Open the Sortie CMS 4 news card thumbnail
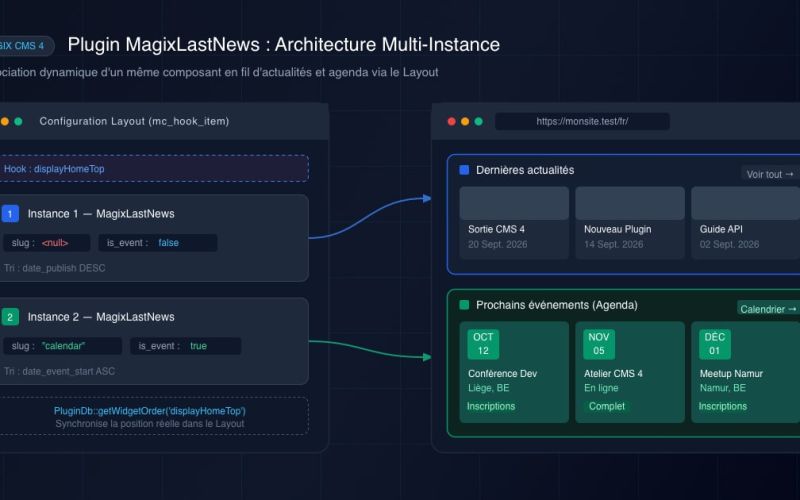This screenshot has width=800, height=500. click(x=514, y=203)
